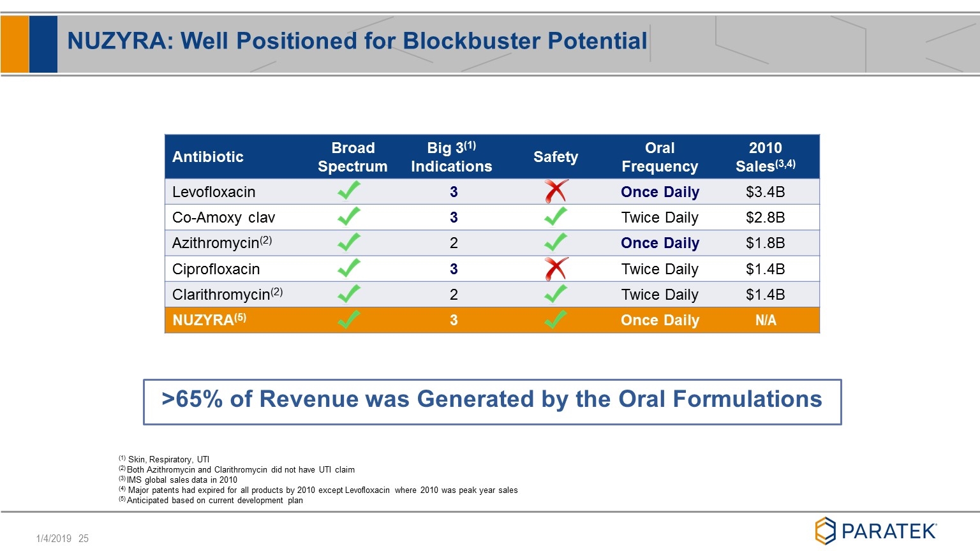Click the Azithromycin Safety checkmark

tap(556, 242)
